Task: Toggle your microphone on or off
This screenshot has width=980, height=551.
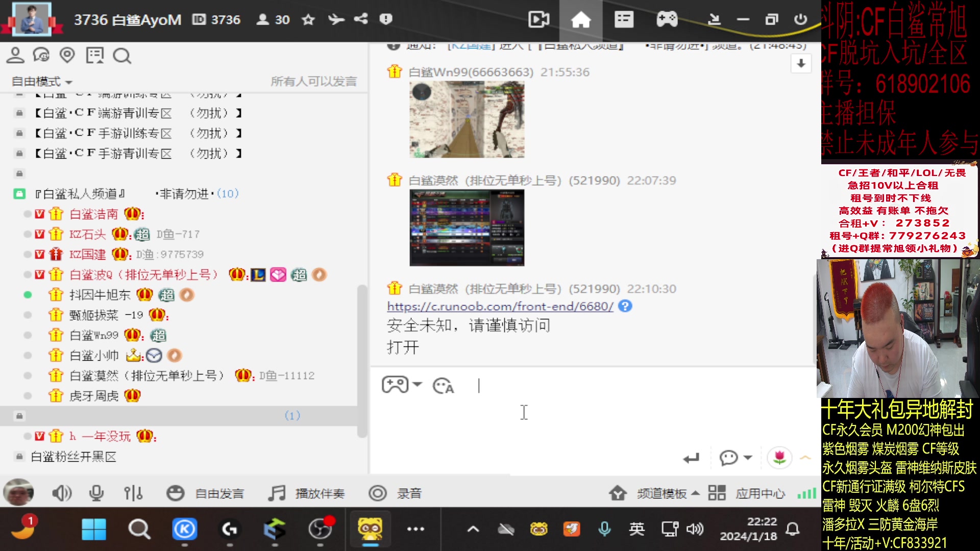Action: (x=95, y=493)
